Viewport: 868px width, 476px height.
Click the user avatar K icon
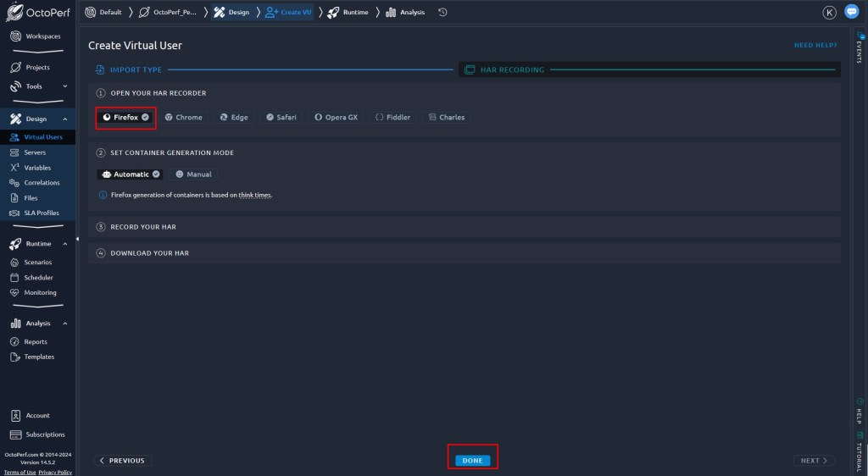pyautogui.click(x=829, y=12)
